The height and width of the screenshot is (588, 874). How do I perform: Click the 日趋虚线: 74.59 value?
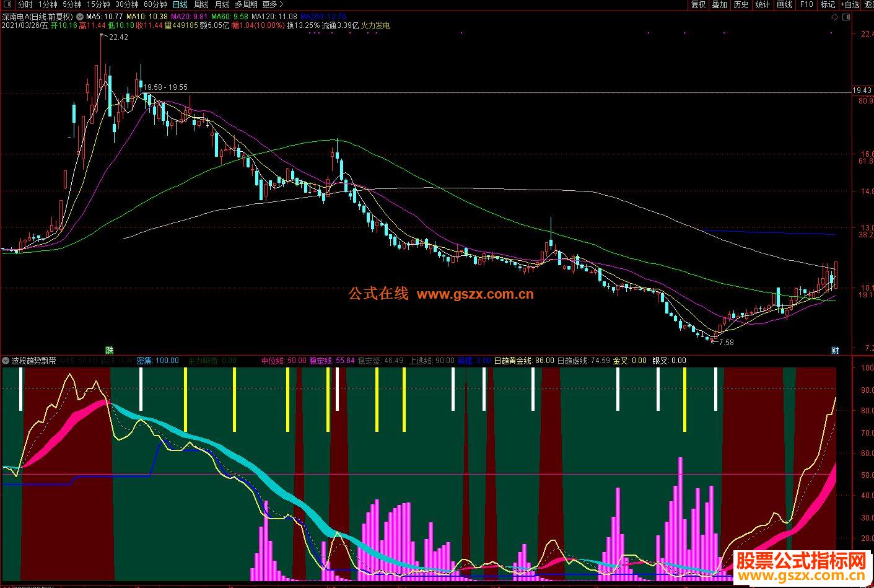click(583, 360)
